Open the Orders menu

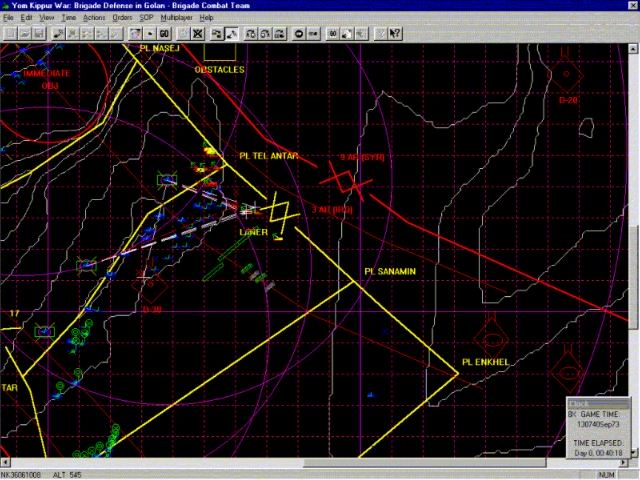(x=121, y=18)
